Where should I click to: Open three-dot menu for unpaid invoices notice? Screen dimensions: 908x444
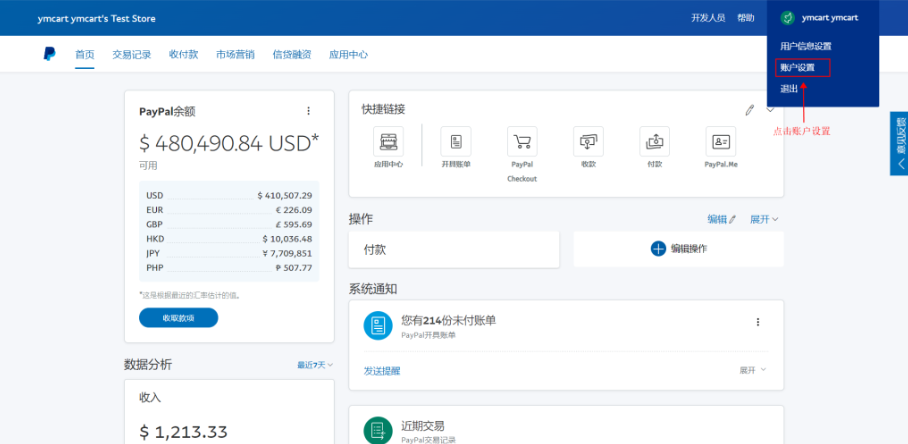pyautogui.click(x=758, y=322)
